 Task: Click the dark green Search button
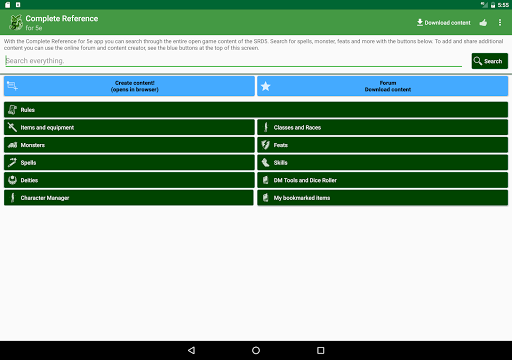point(490,61)
